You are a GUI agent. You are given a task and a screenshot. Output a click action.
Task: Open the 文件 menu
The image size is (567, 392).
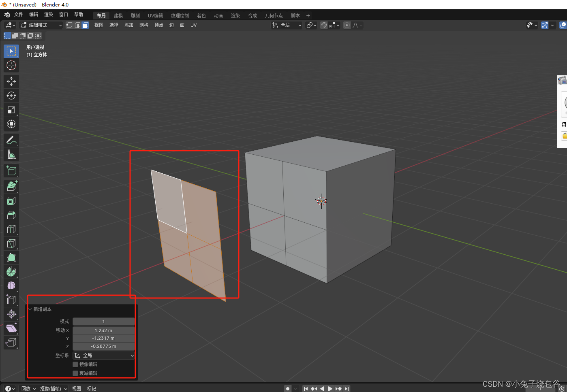point(19,15)
